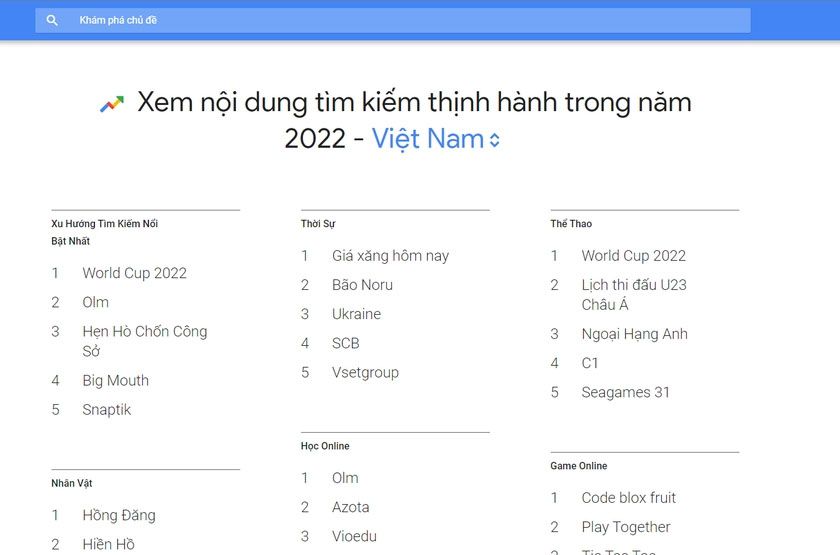This screenshot has height=555, width=840.
Task: Open the 'Snaptik' trending entry
Action: [x=107, y=410]
